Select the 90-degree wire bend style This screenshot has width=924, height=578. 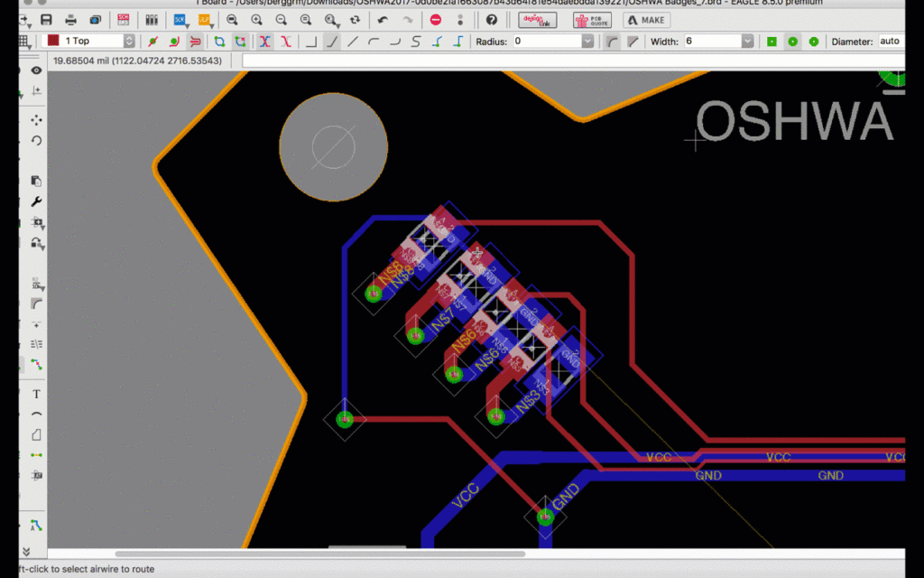[x=311, y=41]
